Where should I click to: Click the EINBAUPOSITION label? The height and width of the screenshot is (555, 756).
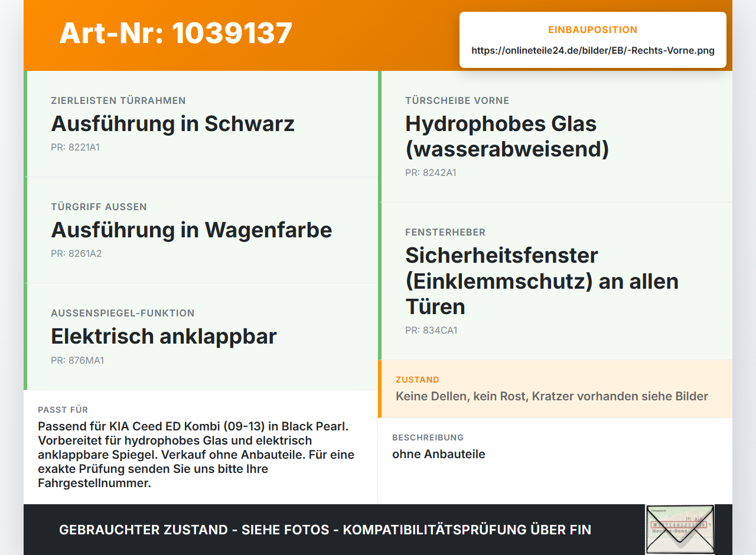(593, 30)
